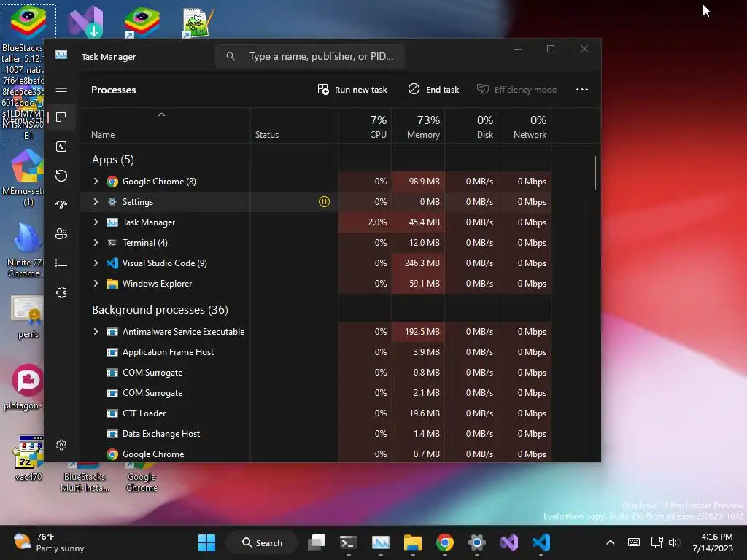Viewport: 747px width, 560px height.
Task: Select the Visual Studio installer desktop icon
Action: (x=86, y=21)
